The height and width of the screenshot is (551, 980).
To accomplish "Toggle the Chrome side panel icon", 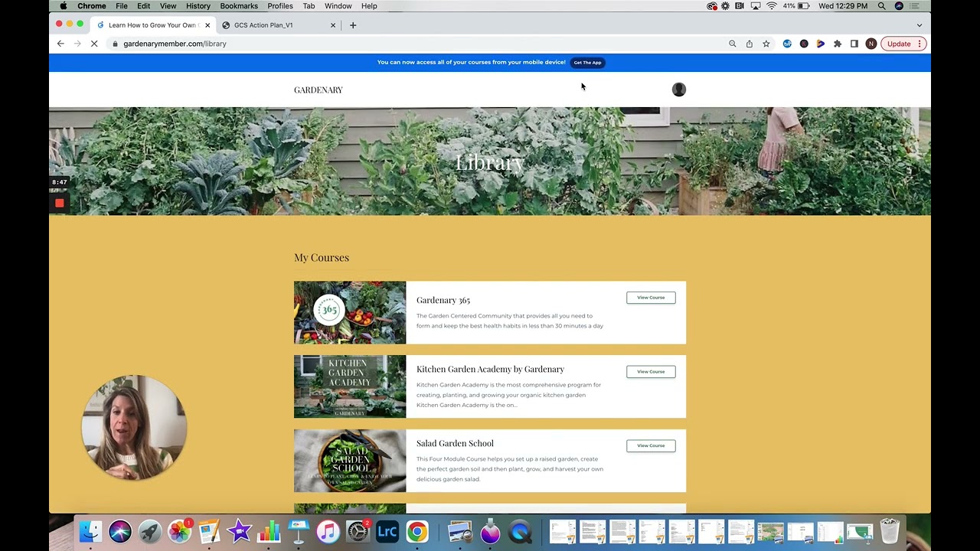I will [x=854, y=44].
